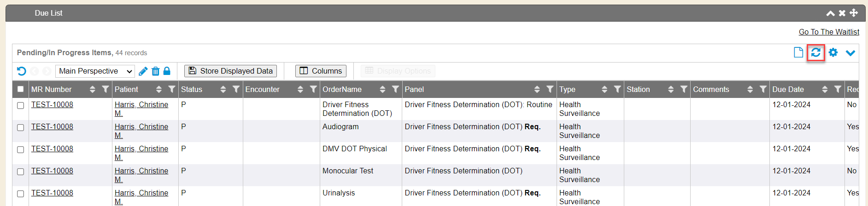Viewport: 868px width, 206px height.
Task: Click the blue padlock icon
Action: tap(167, 71)
